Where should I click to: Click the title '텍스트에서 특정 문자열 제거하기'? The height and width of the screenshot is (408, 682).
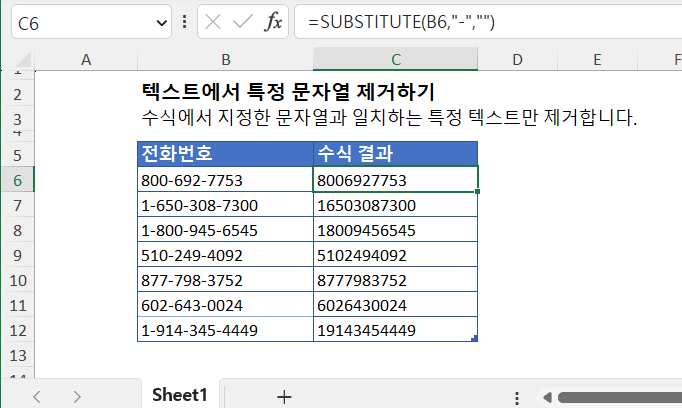point(288,92)
